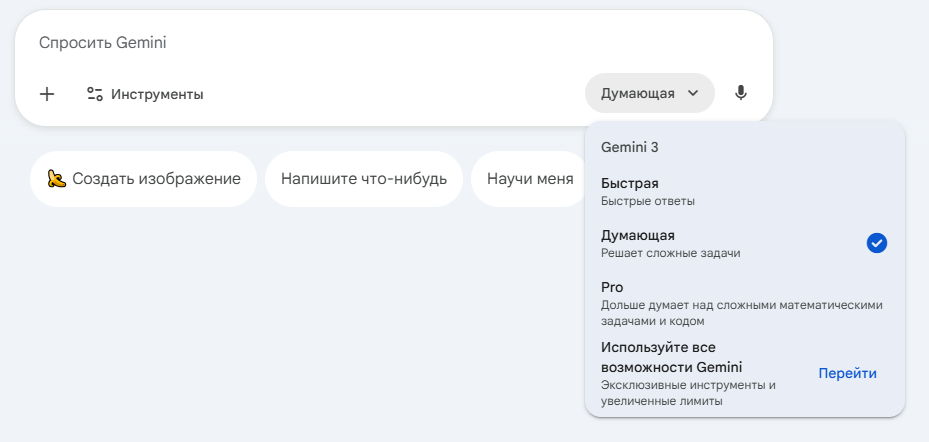Image resolution: width=929 pixels, height=442 pixels.
Task: Click the Думающая label on the model selector pill
Action: click(x=637, y=94)
